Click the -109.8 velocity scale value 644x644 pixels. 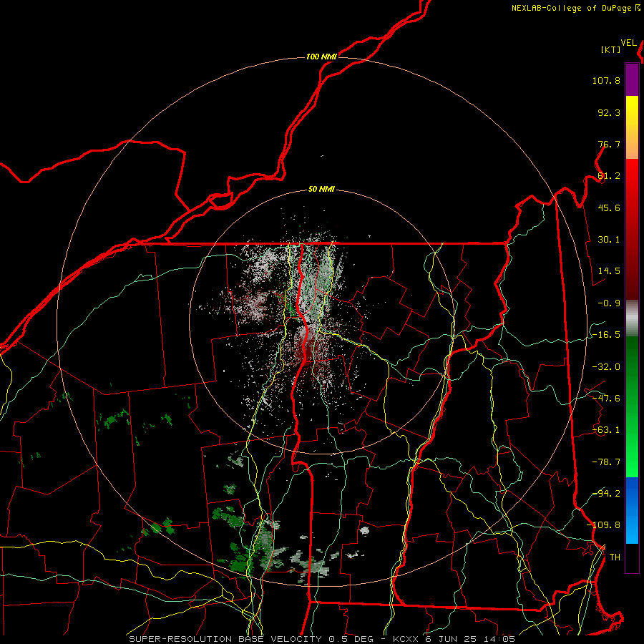point(604,525)
